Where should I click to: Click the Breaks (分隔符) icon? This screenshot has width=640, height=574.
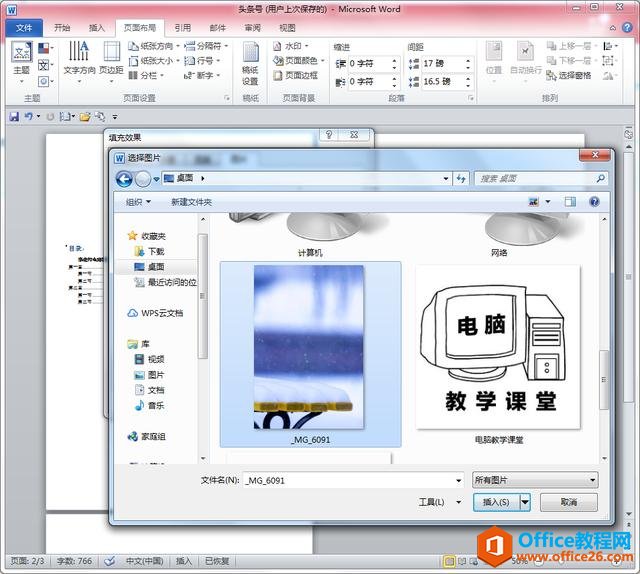tap(206, 46)
